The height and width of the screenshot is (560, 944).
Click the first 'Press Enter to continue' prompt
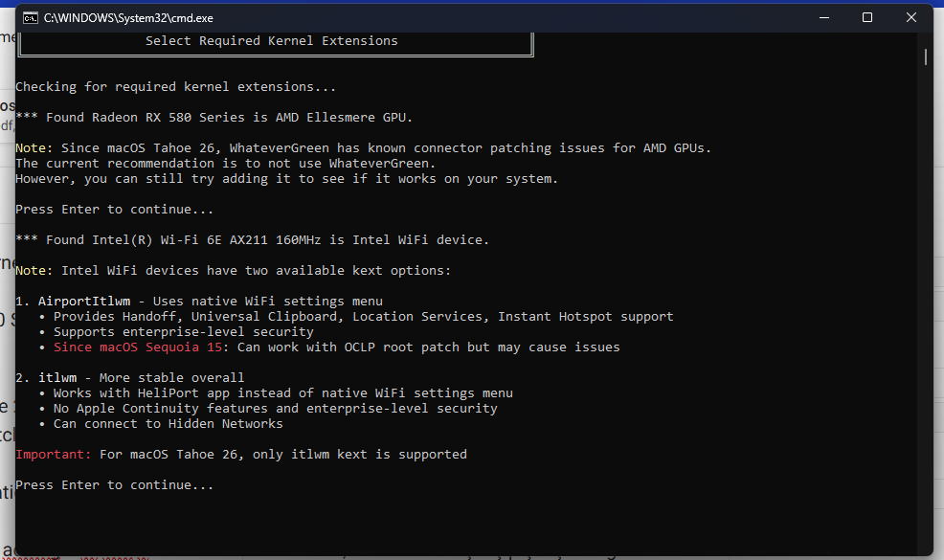point(115,210)
